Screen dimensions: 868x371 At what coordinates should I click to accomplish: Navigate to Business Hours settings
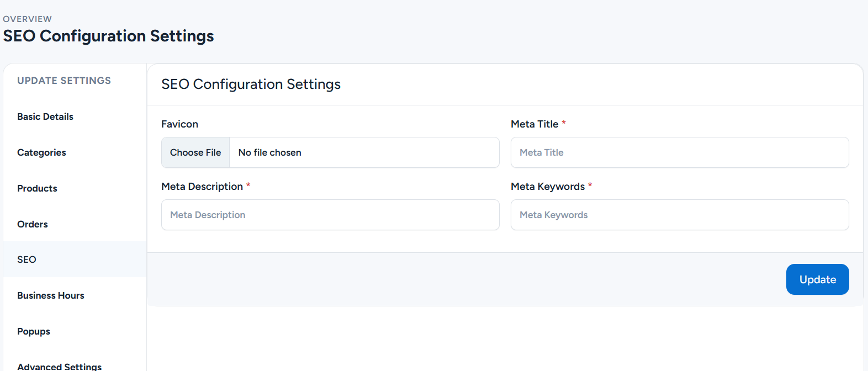[51, 295]
